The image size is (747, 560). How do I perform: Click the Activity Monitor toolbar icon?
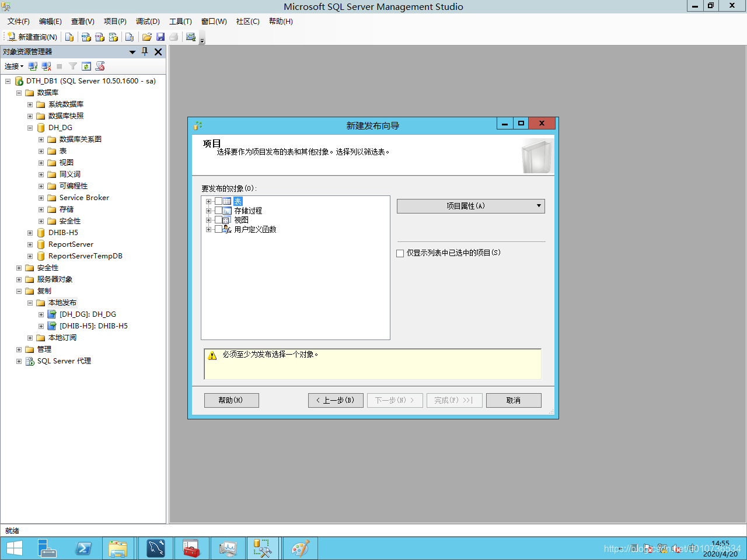[191, 37]
